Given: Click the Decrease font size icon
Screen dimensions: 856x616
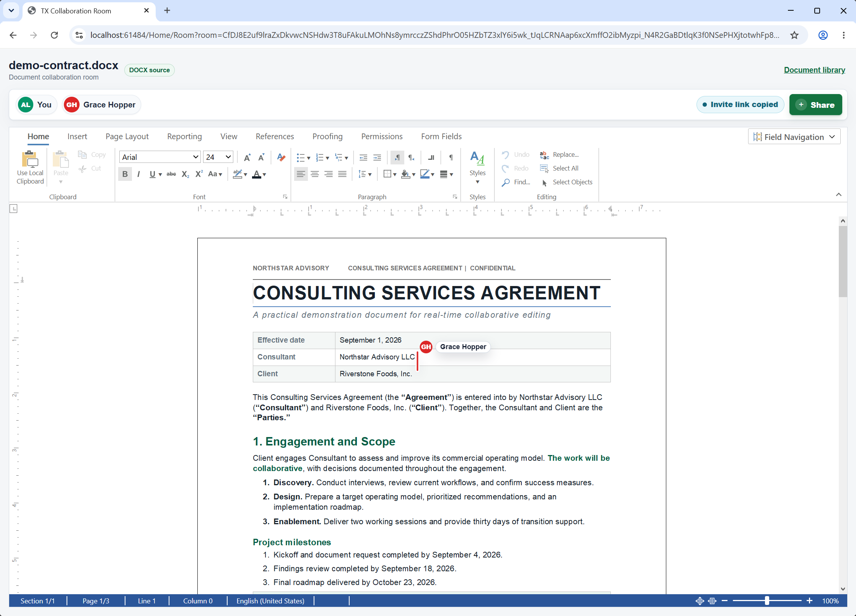Looking at the screenshot, I should [x=261, y=157].
